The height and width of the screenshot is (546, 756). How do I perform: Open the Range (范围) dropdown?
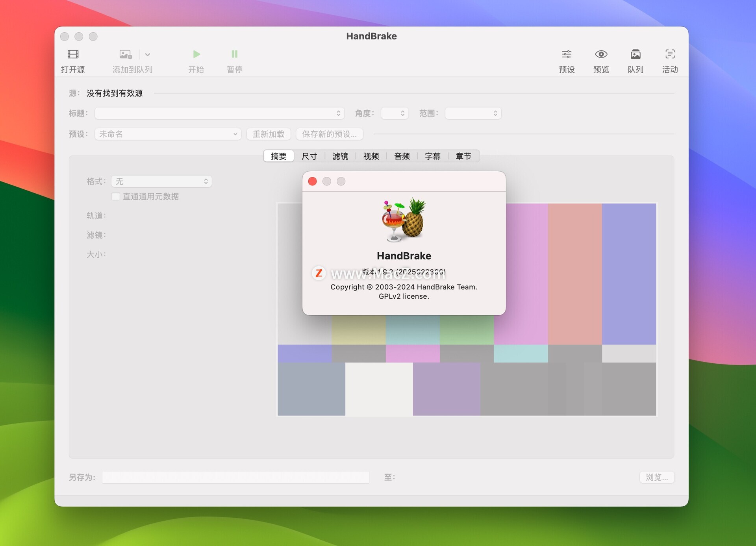click(x=473, y=113)
